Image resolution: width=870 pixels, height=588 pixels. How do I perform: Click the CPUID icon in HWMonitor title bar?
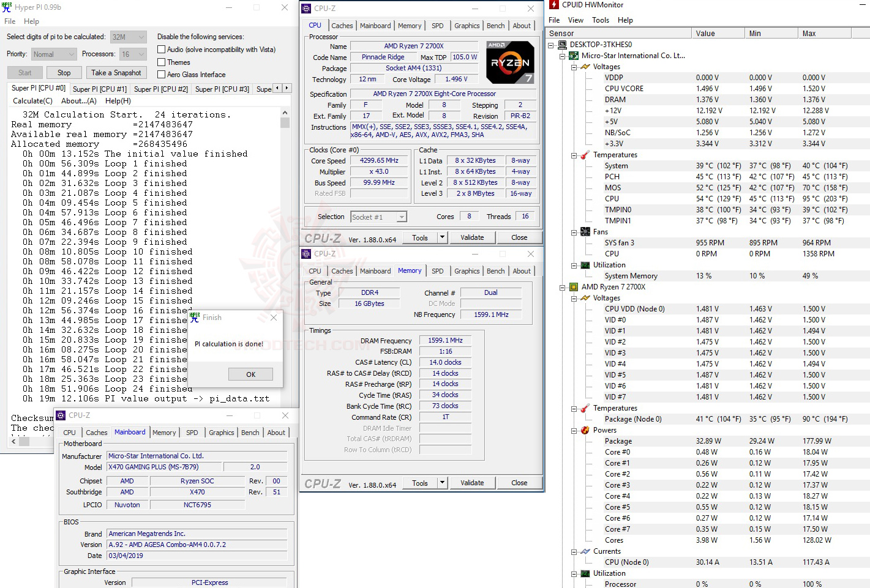(553, 5)
